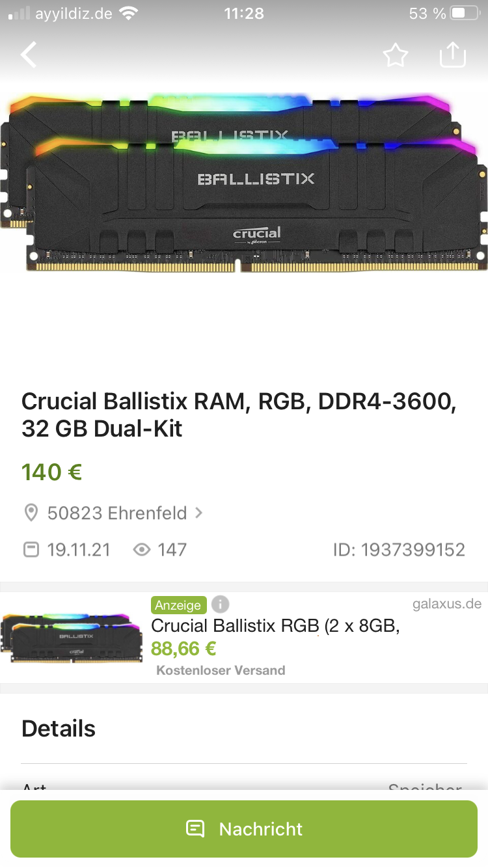Favorite this listing with the star icon
The width and height of the screenshot is (488, 868).
pyautogui.click(x=396, y=55)
